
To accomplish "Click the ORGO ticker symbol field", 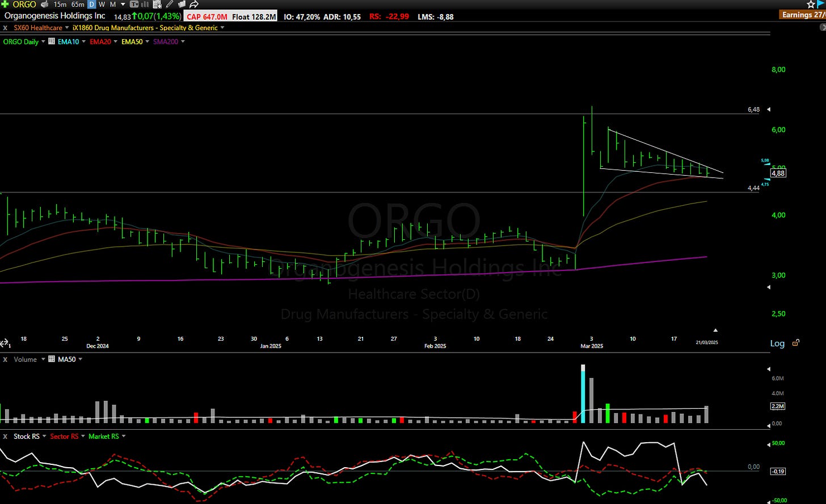I will pyautogui.click(x=24, y=5).
